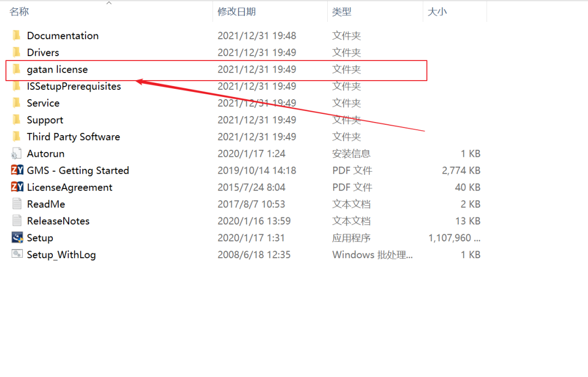Viewport: 588px width, 377px height.
Task: Click the date 2008/6/18 12:35
Action: (x=254, y=255)
